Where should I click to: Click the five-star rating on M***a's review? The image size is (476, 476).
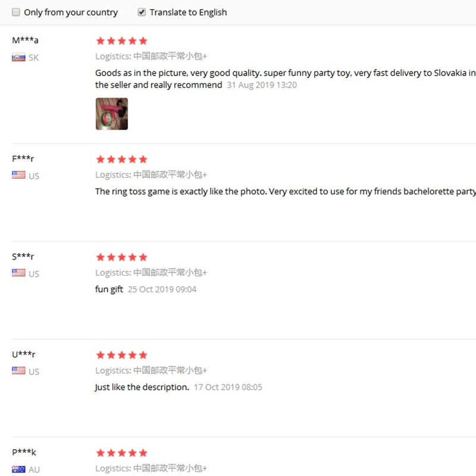122,40
